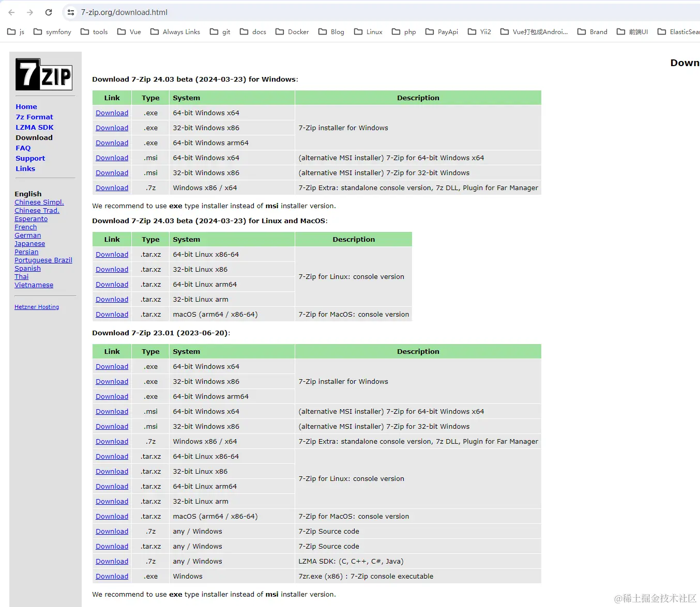Download 24.03 beta 32-bit x86 msi installer
Viewport: 700px width, 607px height.
pyautogui.click(x=112, y=173)
